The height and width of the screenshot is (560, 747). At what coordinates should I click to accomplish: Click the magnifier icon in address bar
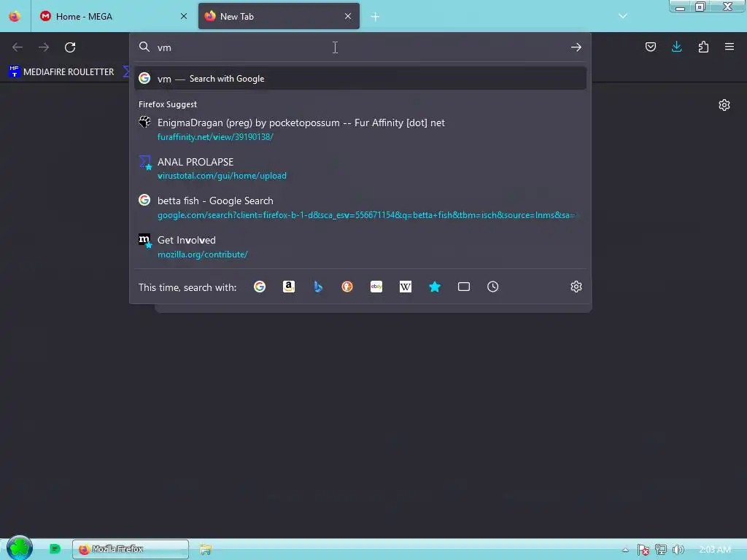tap(144, 47)
